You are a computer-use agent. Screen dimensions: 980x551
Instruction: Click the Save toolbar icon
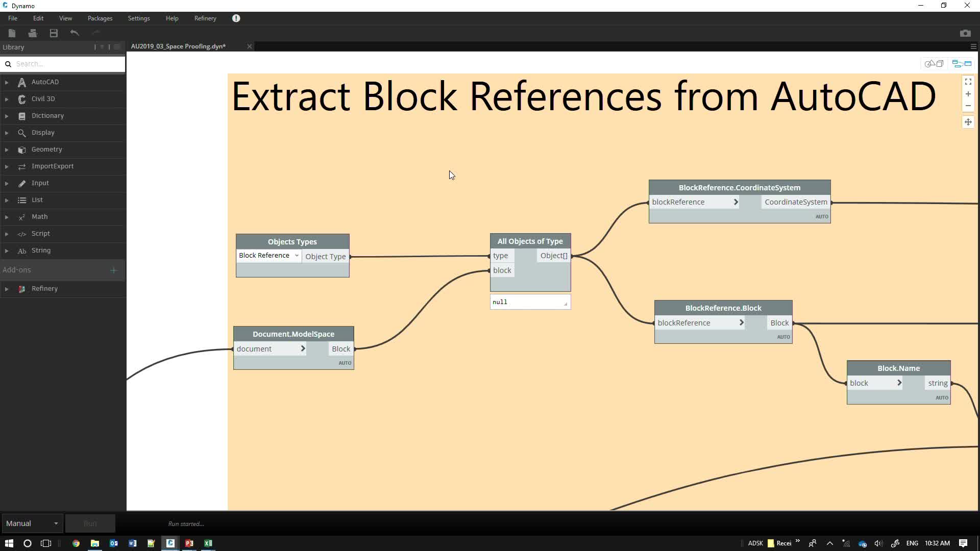pos(54,33)
